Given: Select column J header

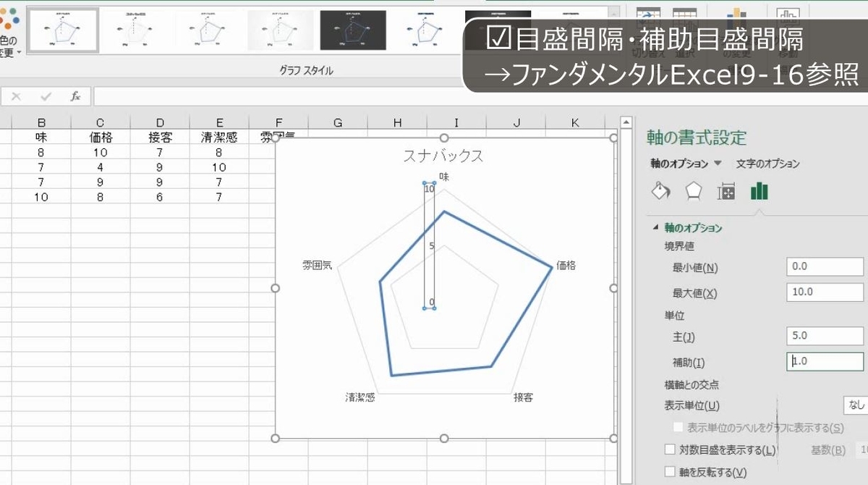Looking at the screenshot, I should pyautogui.click(x=516, y=122).
